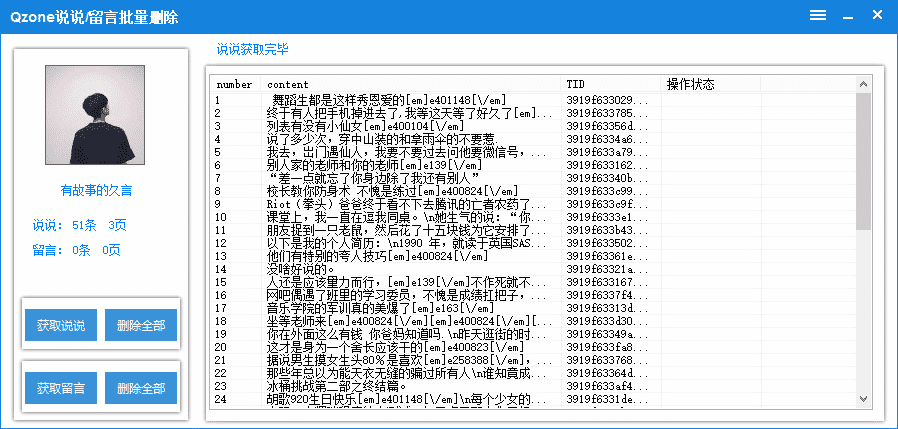Click the scroll down arrow of list
The width and height of the screenshot is (898, 429).
(864, 399)
